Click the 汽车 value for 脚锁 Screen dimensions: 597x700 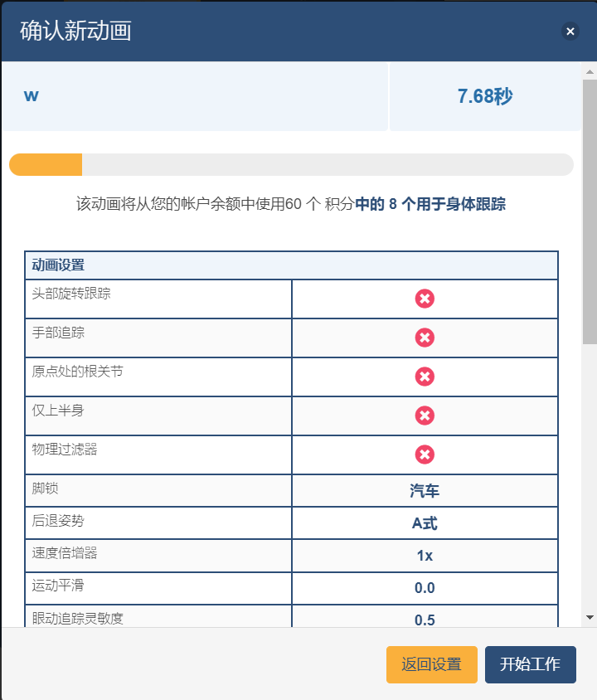425,491
